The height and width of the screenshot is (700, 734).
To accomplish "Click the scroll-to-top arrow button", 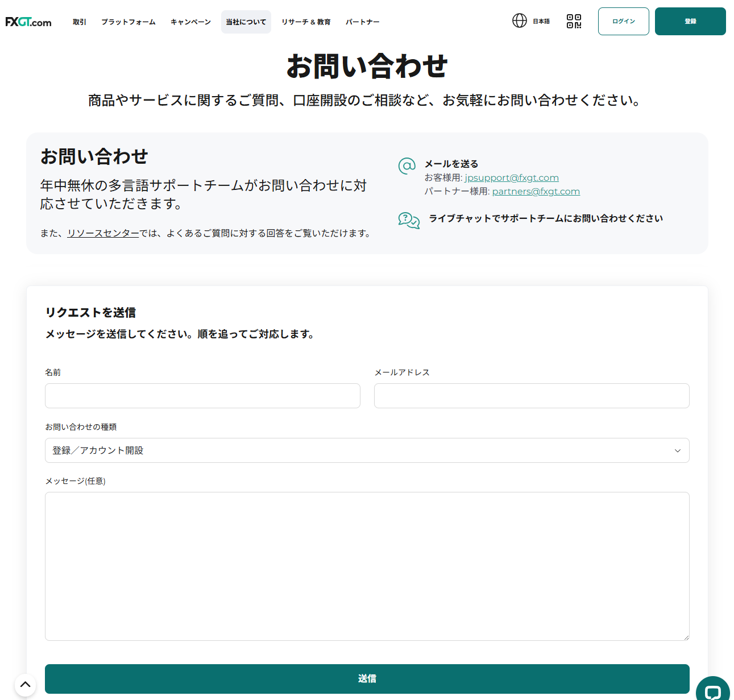I will 25,685.
